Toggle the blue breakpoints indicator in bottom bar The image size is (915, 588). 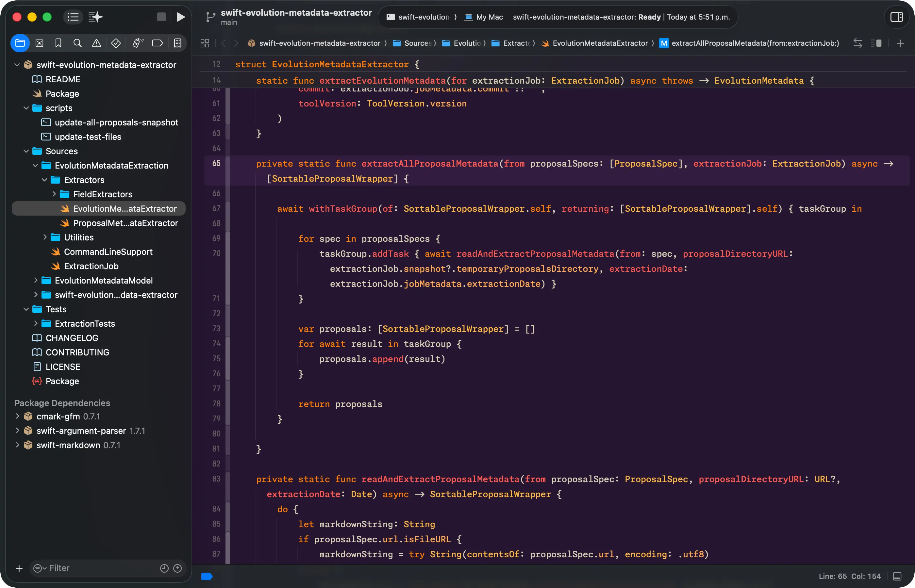207,576
